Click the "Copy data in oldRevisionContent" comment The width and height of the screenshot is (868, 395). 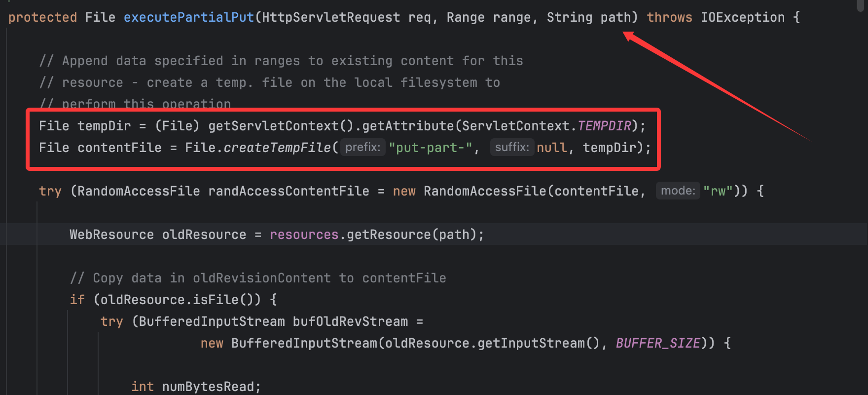258,278
